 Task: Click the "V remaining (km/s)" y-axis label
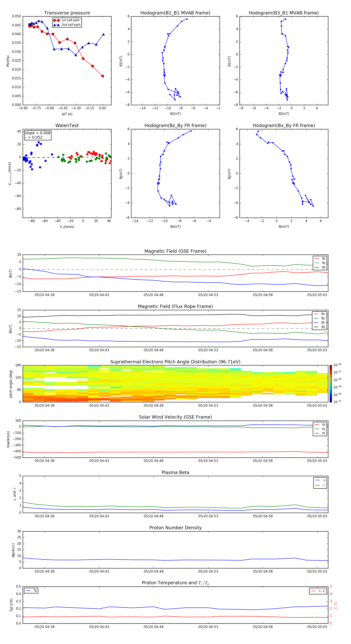coord(10,174)
